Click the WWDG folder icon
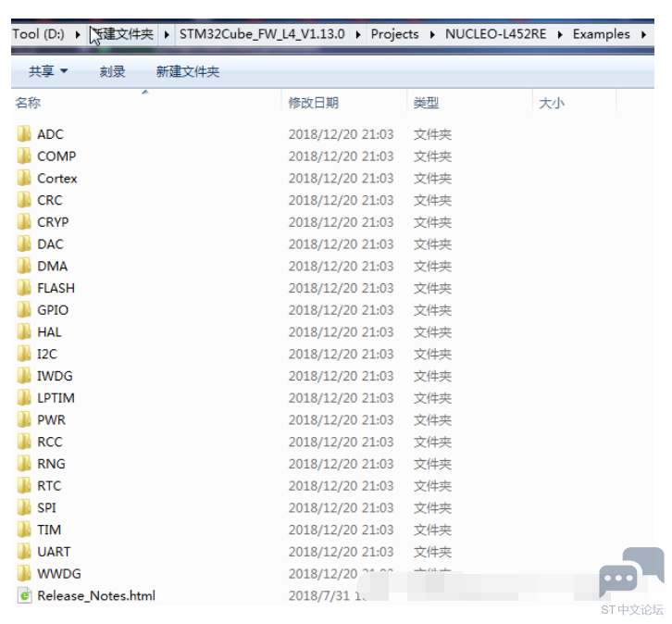 [24, 573]
